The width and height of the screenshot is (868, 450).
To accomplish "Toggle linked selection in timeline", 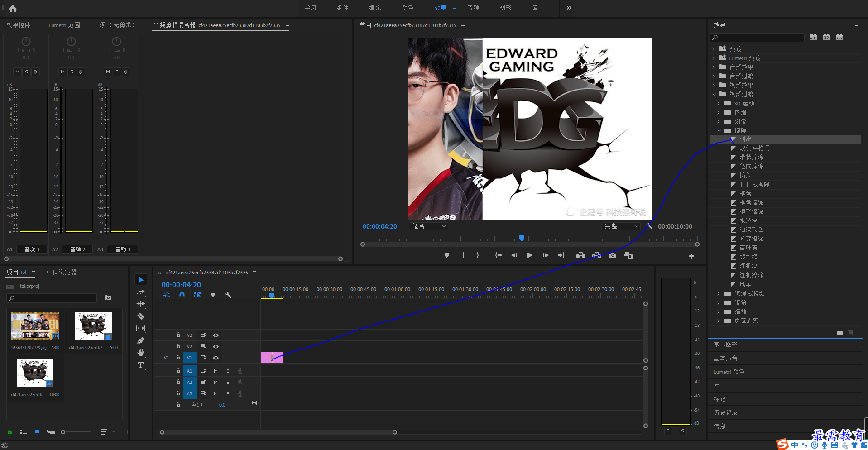I will tap(197, 295).
